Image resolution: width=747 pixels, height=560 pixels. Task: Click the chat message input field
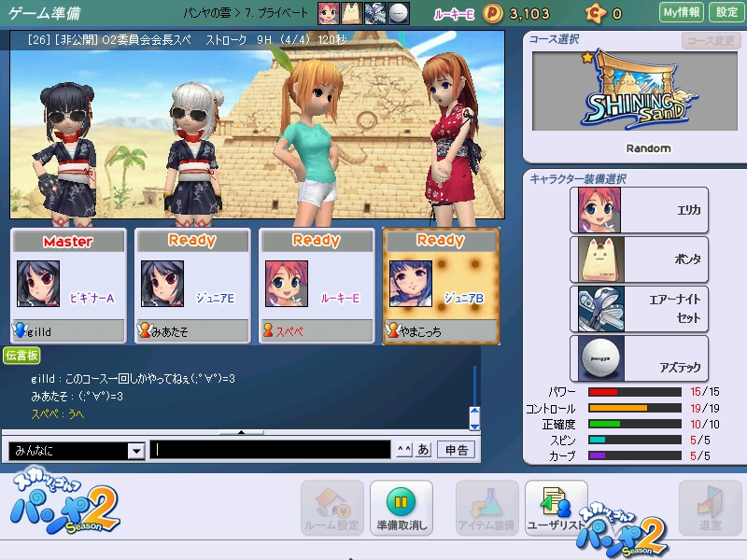(270, 450)
